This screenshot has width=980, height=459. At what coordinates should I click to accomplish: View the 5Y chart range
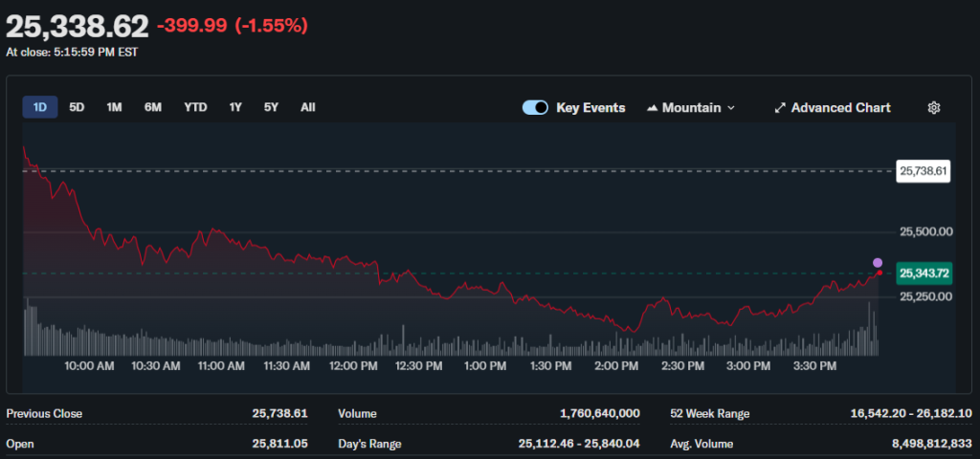click(271, 107)
